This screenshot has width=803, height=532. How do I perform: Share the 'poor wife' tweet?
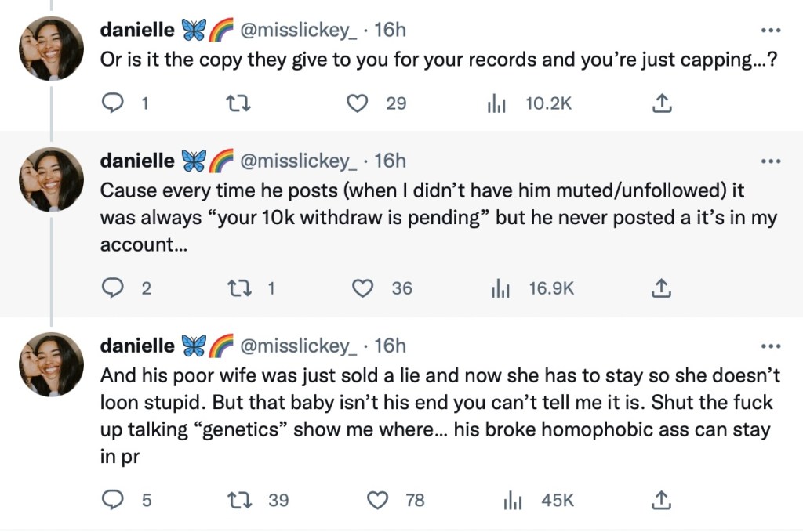(x=660, y=499)
